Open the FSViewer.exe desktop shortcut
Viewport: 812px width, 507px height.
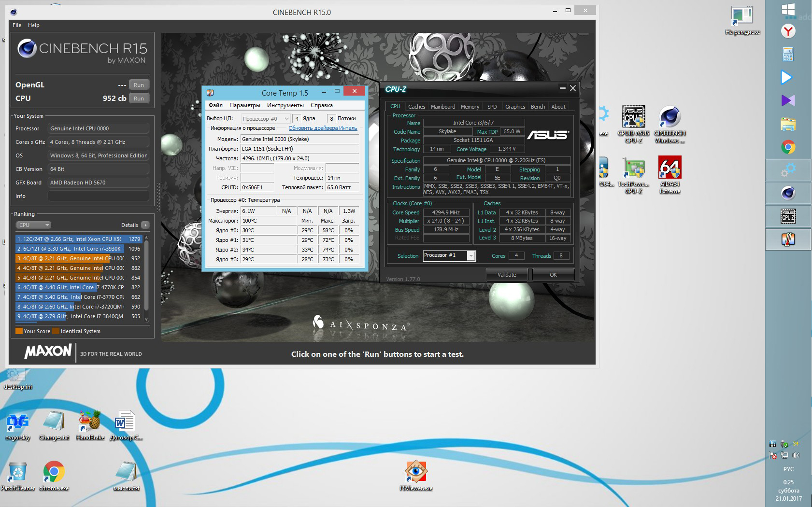[x=416, y=476]
